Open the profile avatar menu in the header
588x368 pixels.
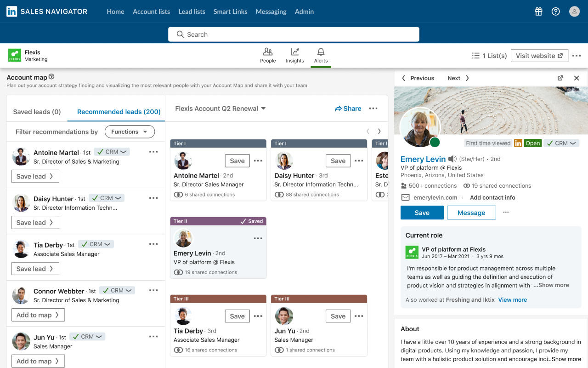[574, 11]
